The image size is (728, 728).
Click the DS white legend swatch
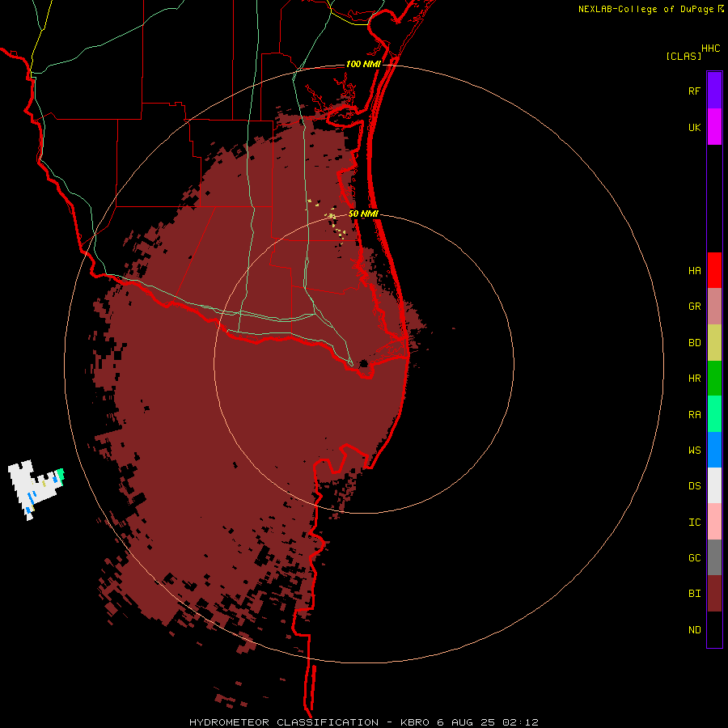(x=714, y=485)
